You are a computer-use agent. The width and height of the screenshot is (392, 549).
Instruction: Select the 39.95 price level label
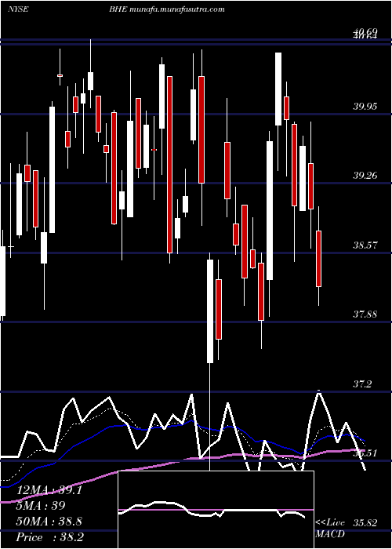pos(365,106)
